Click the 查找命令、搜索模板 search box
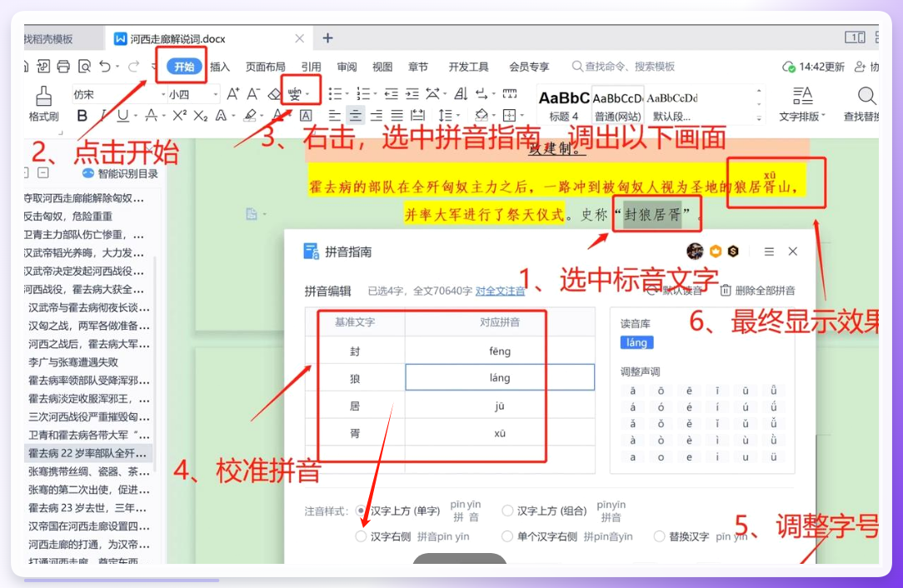This screenshot has width=903, height=588. (623, 67)
